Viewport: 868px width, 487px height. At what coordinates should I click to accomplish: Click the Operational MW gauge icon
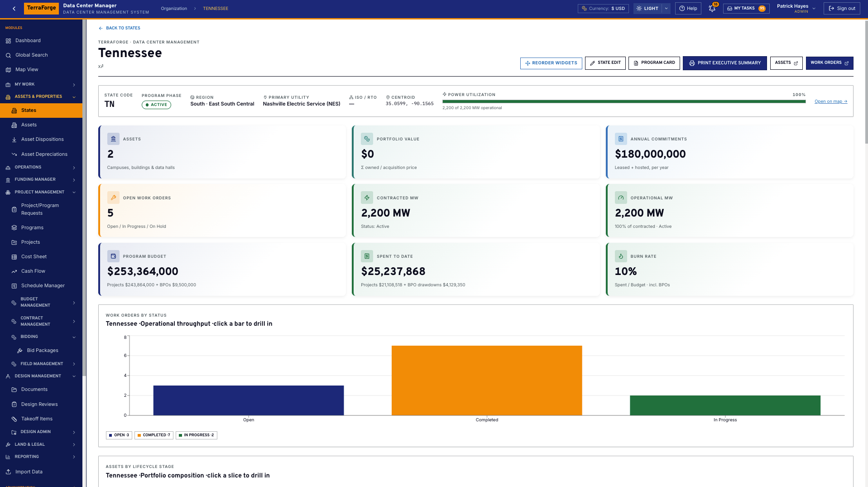[x=621, y=198]
